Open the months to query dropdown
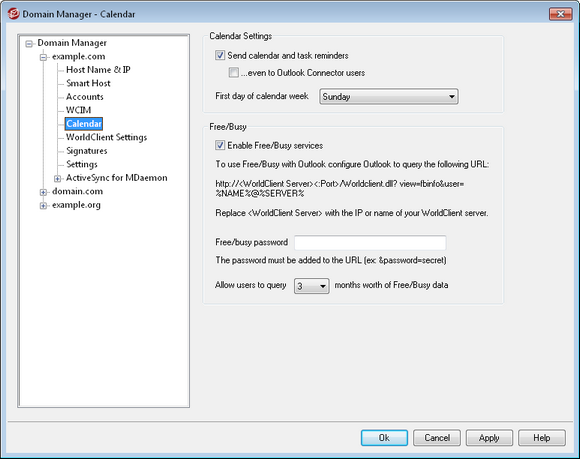Screen dimensions: 580x459 tap(311, 286)
